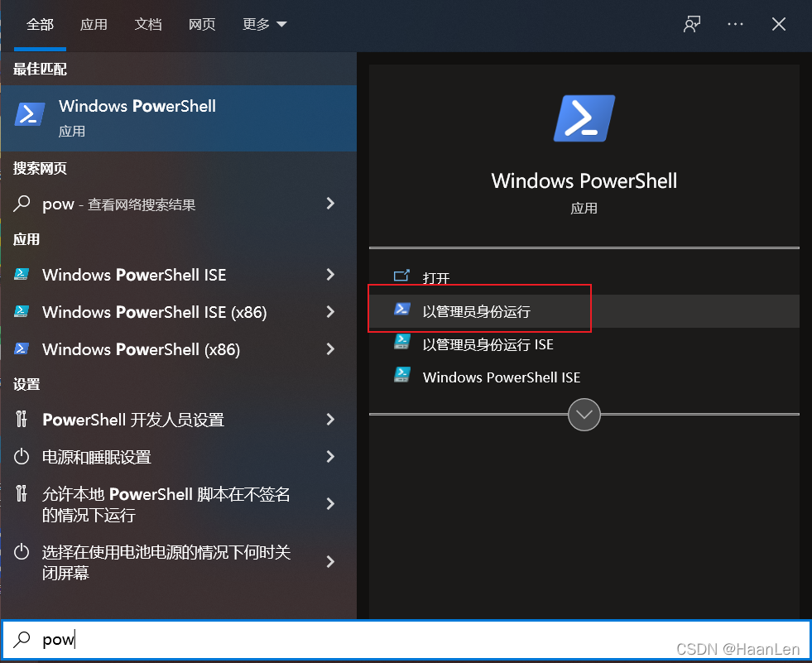Open the feedback person icon
The width and height of the screenshot is (812, 663).
pos(692,24)
